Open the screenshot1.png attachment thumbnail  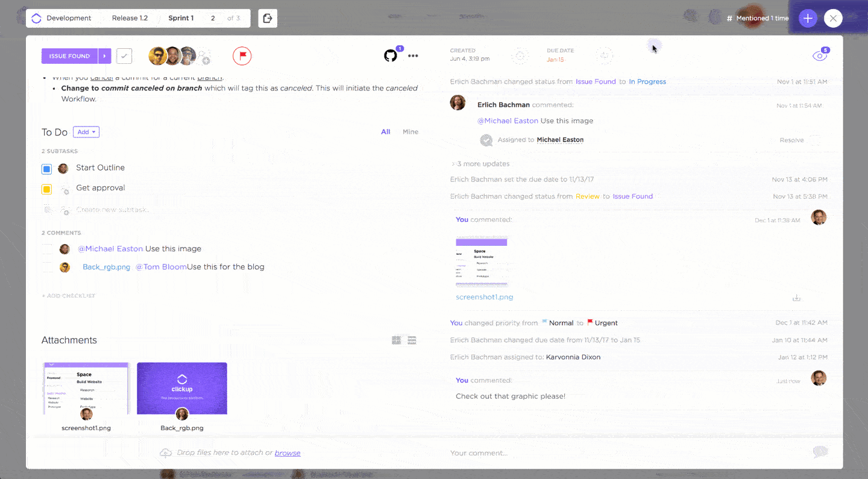tap(86, 388)
